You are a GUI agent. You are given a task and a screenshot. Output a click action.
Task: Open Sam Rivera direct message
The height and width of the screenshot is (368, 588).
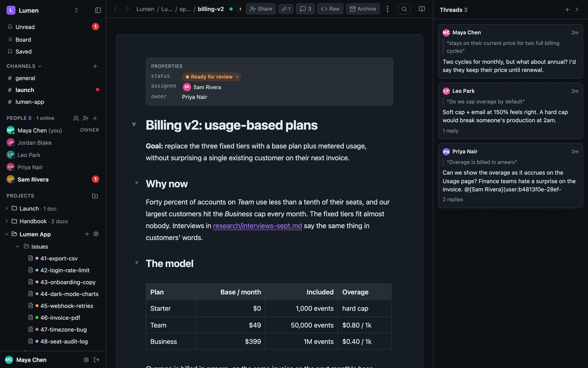tap(53, 179)
